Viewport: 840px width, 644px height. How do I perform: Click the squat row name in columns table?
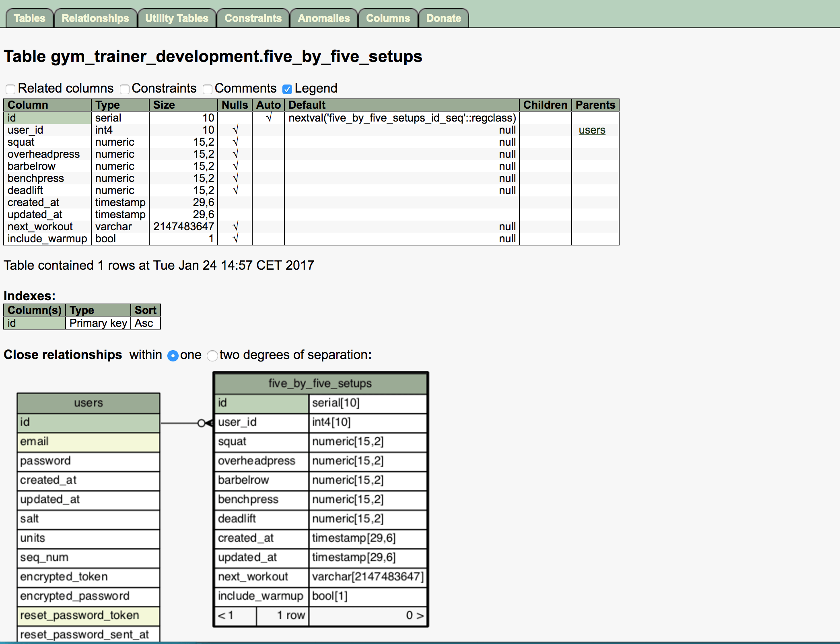[x=47, y=142]
